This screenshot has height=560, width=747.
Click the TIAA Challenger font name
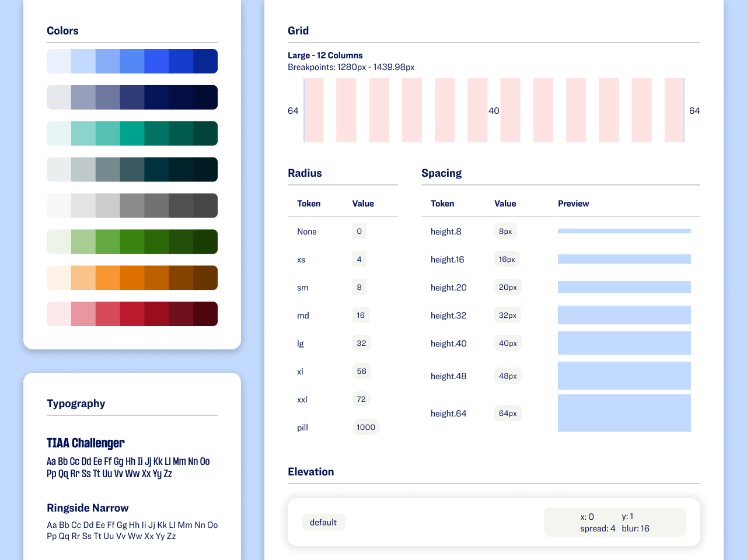click(86, 443)
